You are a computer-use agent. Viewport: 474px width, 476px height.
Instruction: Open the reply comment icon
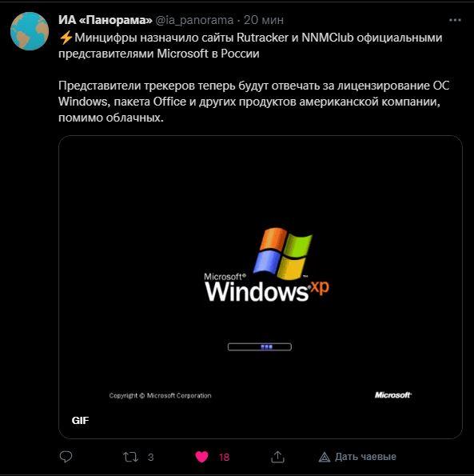click(66, 457)
